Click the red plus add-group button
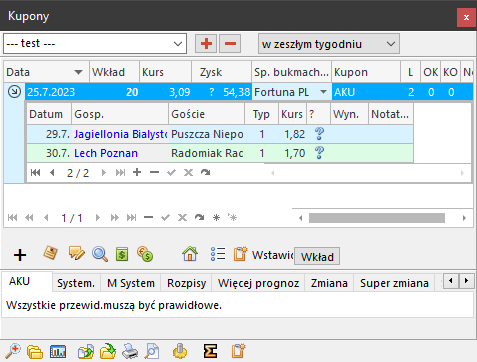This screenshot has height=362, width=477. tap(206, 43)
